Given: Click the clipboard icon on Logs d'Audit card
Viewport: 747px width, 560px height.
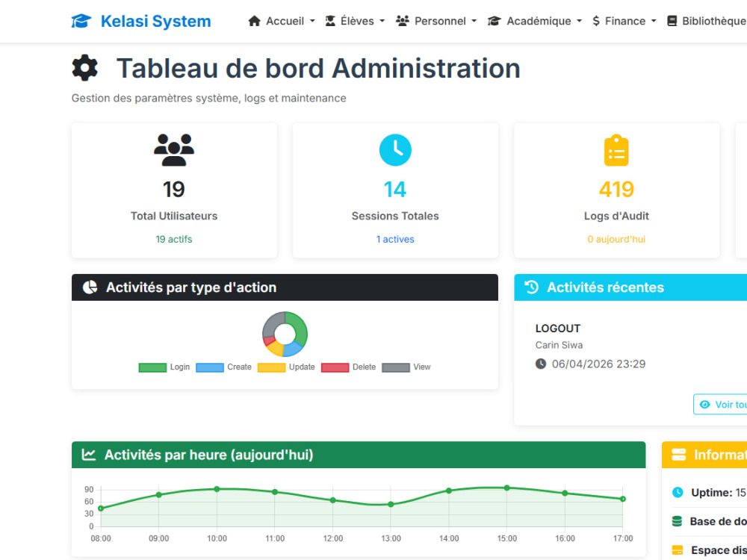Looking at the screenshot, I should pos(616,150).
